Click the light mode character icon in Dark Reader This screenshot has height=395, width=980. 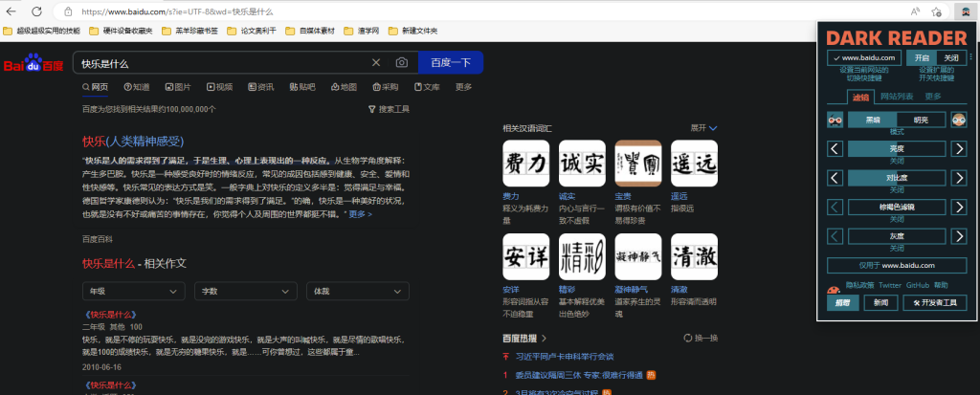point(959,120)
